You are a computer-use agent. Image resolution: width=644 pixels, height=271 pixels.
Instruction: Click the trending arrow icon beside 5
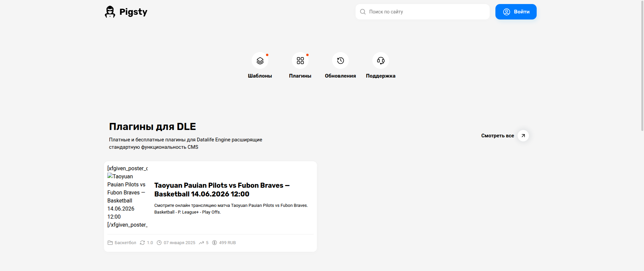coord(201,242)
